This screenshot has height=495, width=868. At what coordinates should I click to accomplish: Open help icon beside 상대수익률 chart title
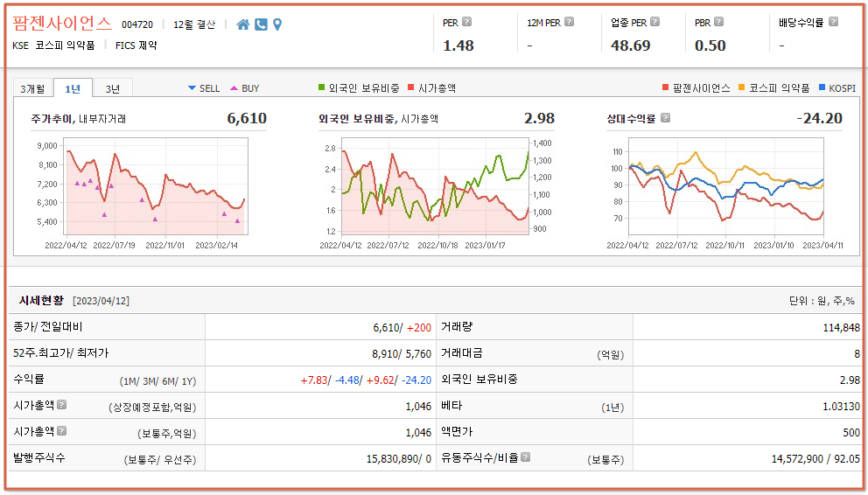[x=665, y=118]
